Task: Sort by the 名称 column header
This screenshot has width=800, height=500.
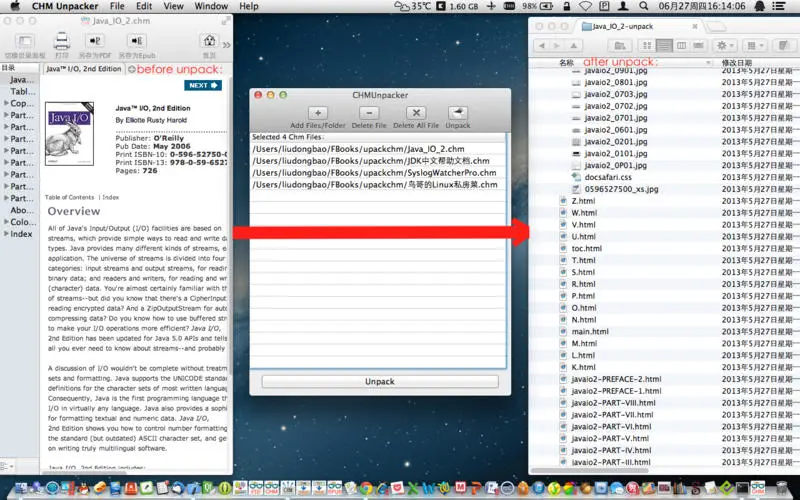Action: 566,63
